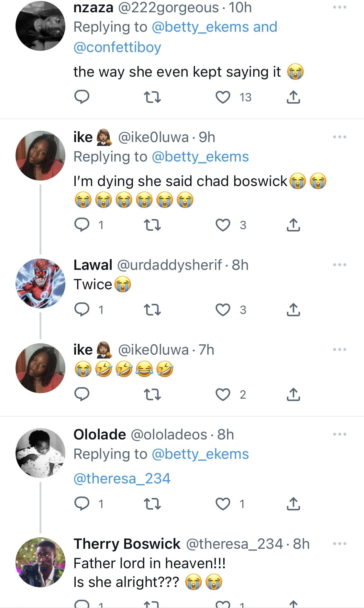View Lawal's Flash profile picture

tap(40, 283)
